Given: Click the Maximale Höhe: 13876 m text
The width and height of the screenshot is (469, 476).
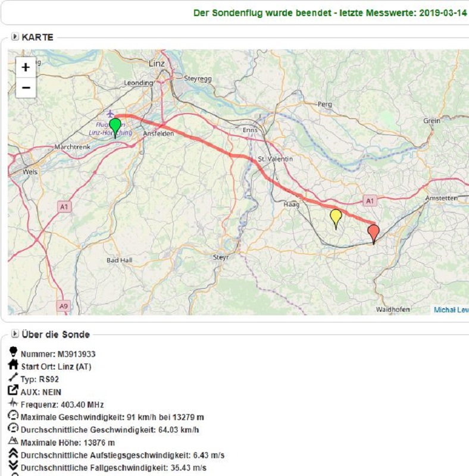Looking at the screenshot, I should click(68, 443).
